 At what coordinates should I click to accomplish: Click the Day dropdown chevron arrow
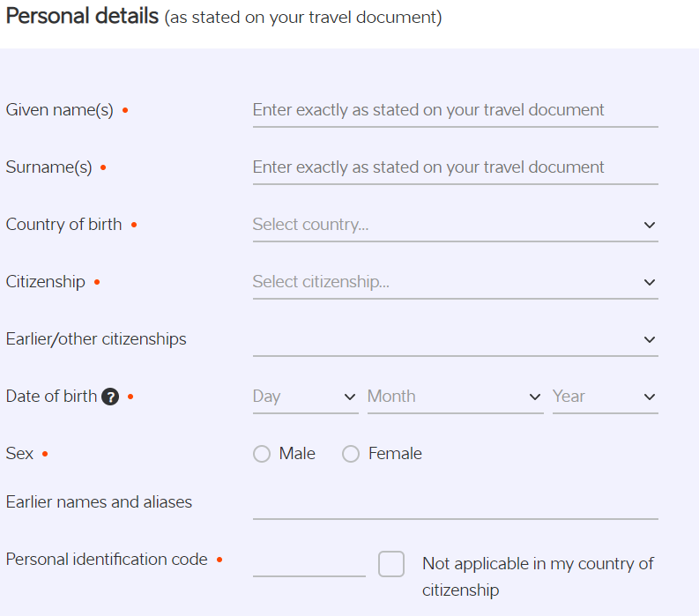(x=350, y=397)
